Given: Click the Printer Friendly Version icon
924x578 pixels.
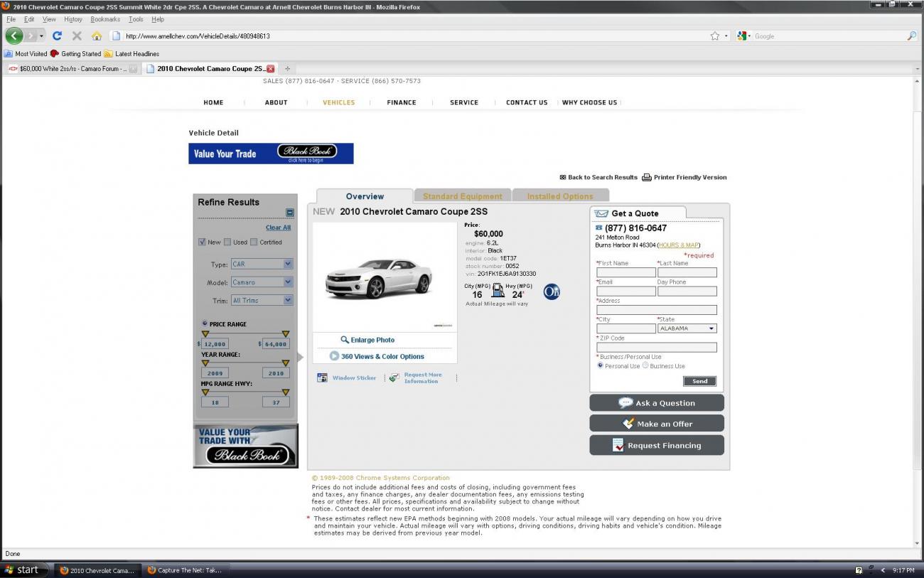Looking at the screenshot, I should click(x=647, y=177).
